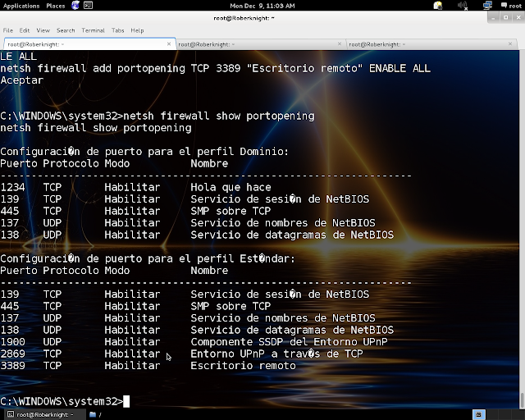Viewport: 525px width, 420px height.
Task: Open the Search menu
Action: click(x=66, y=30)
